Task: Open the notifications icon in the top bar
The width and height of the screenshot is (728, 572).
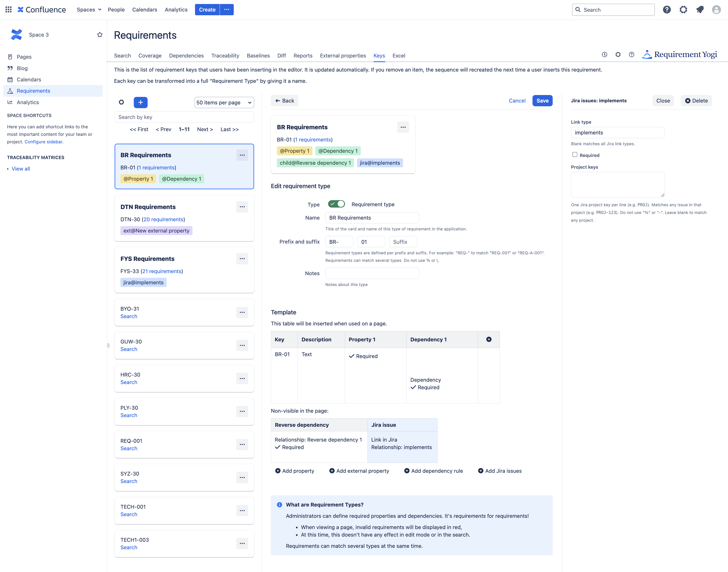Action: coord(700,9)
